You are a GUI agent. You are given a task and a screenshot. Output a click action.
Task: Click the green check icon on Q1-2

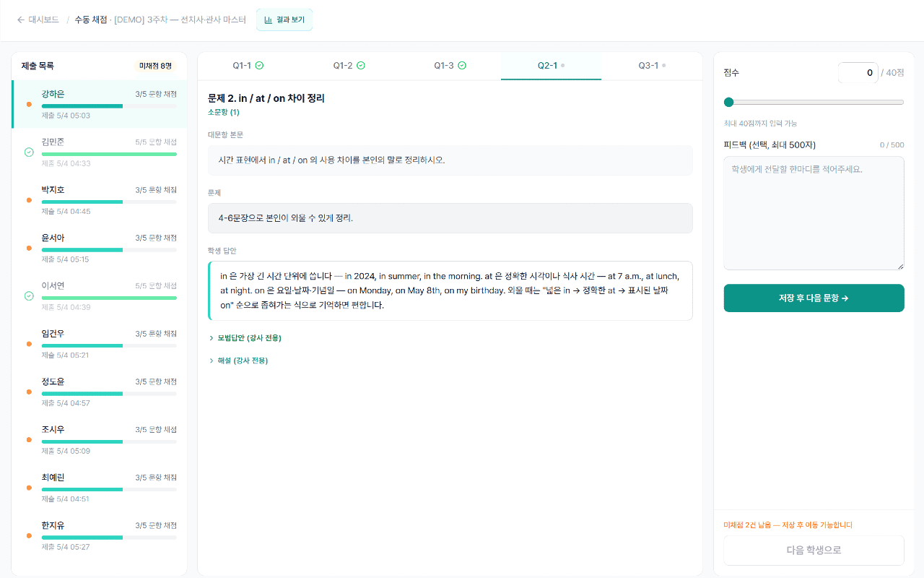(361, 66)
